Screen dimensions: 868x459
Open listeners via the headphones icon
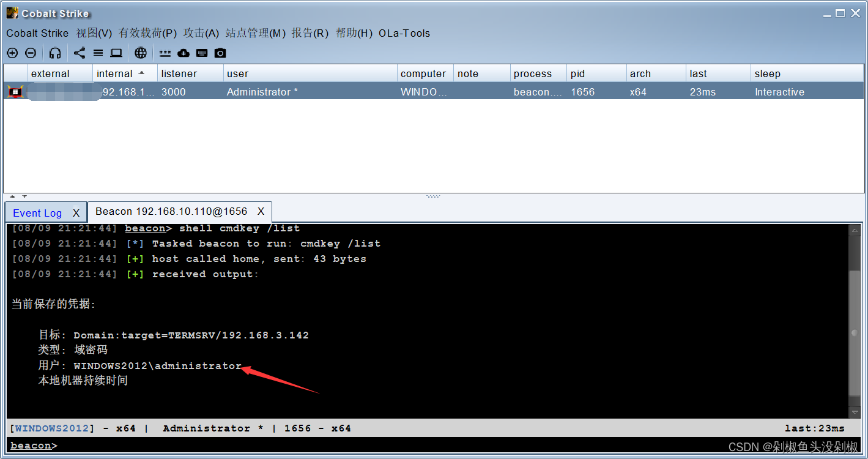tap(55, 53)
